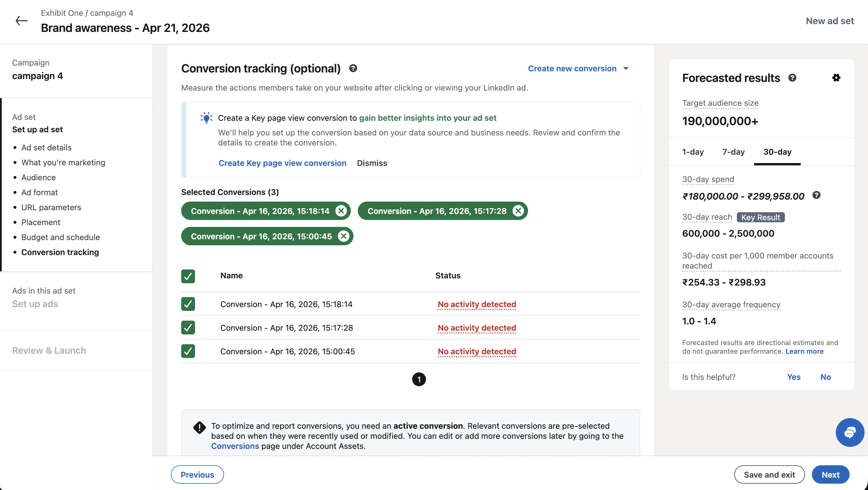The height and width of the screenshot is (490, 868).
Task: Click the Forecasted results settings gear
Action: click(837, 78)
